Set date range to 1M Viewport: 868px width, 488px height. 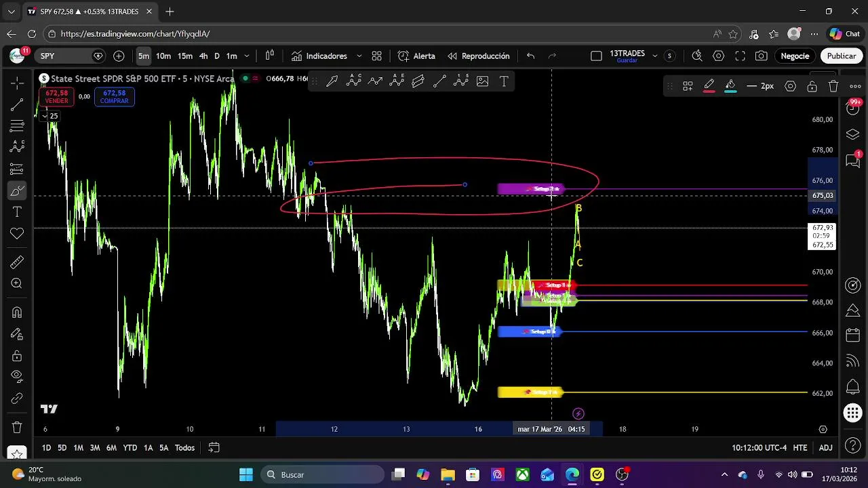pos(78,448)
